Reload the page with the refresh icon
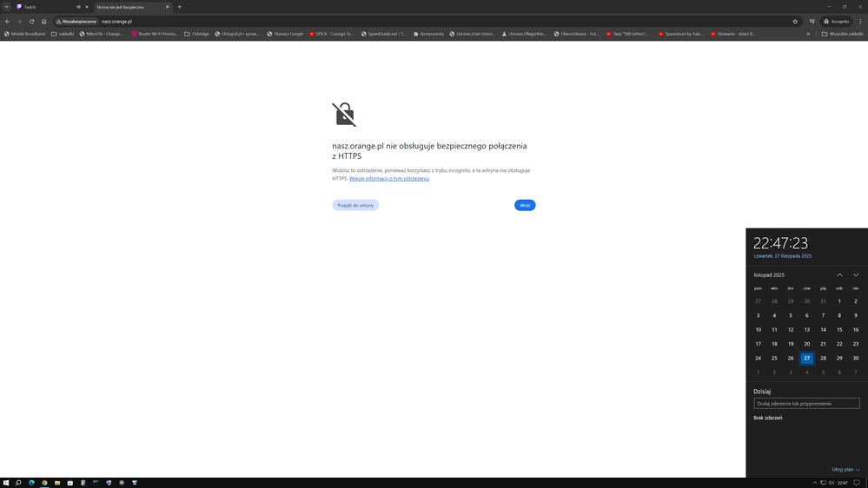The image size is (868, 488). (x=32, y=21)
